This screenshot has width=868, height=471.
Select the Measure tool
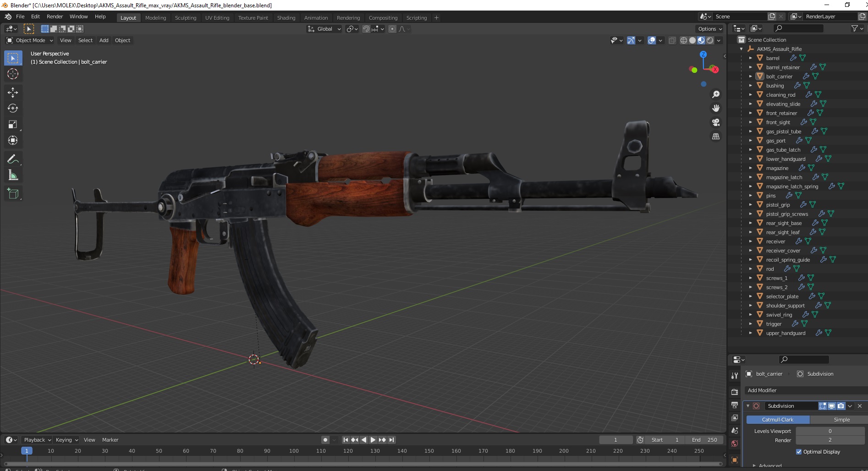point(13,175)
